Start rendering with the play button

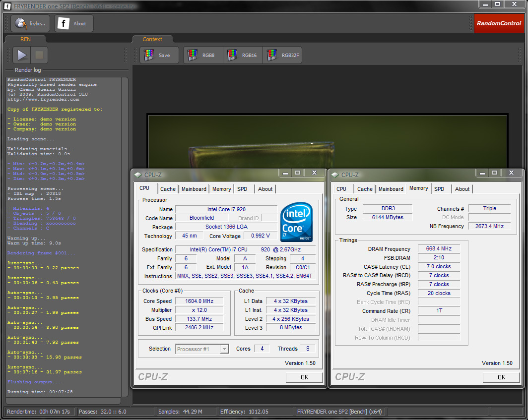22,55
